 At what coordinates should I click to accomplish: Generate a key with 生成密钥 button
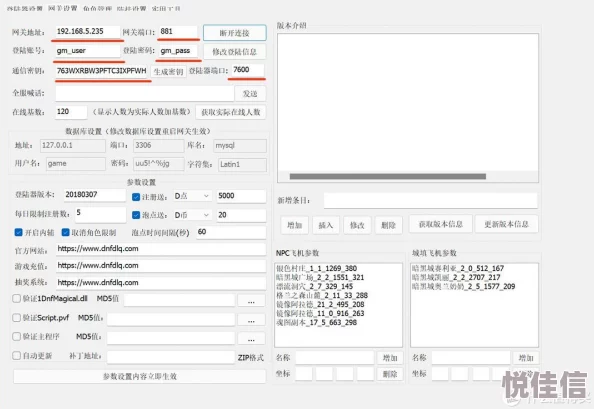(x=169, y=71)
